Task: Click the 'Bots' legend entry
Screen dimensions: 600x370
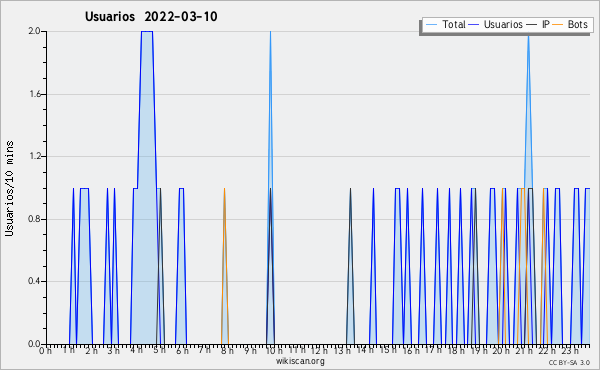Action: [577, 24]
